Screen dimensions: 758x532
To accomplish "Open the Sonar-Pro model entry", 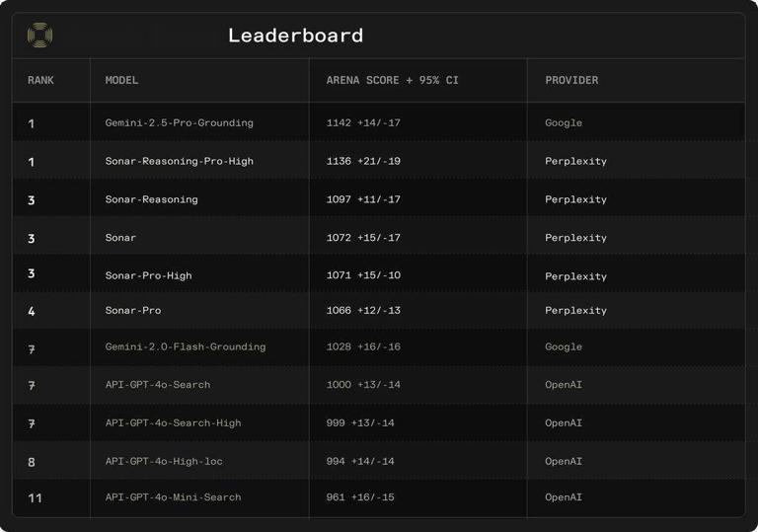I will click(x=132, y=310).
